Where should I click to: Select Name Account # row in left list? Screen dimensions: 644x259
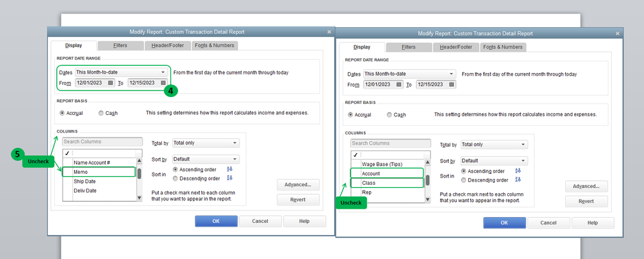[x=99, y=162]
